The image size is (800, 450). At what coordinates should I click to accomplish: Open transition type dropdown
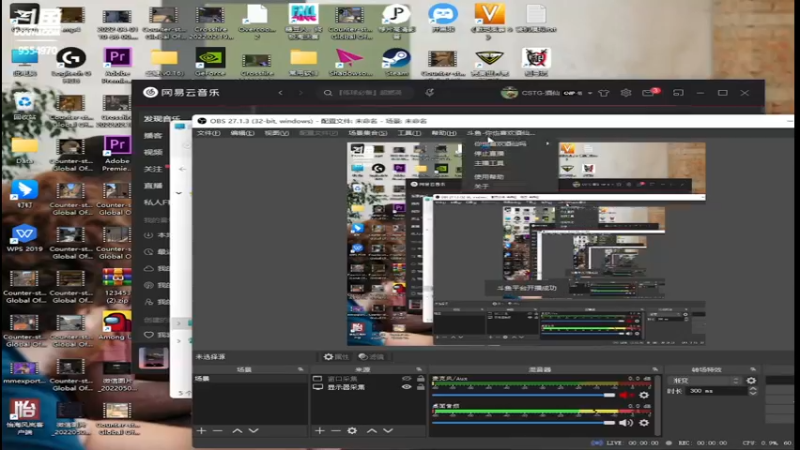coord(706,381)
